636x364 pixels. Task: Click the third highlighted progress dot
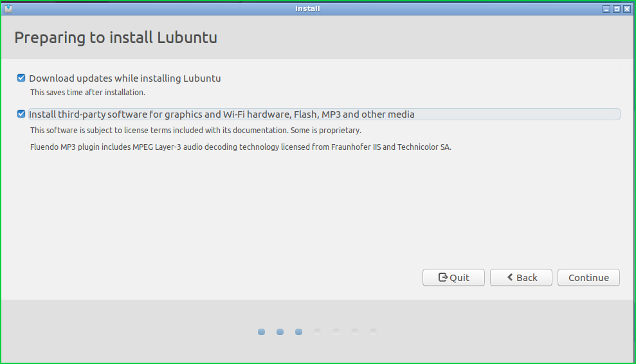pos(299,332)
